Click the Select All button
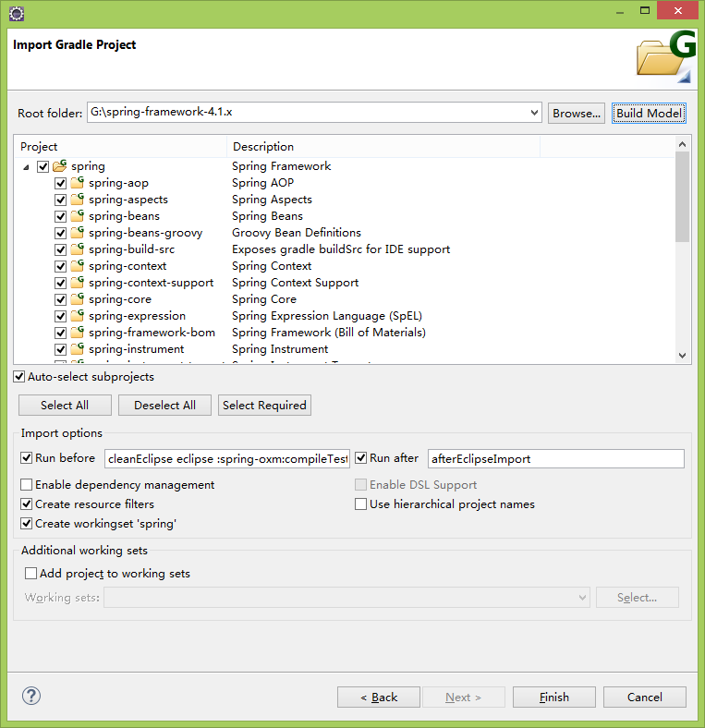 pos(65,406)
